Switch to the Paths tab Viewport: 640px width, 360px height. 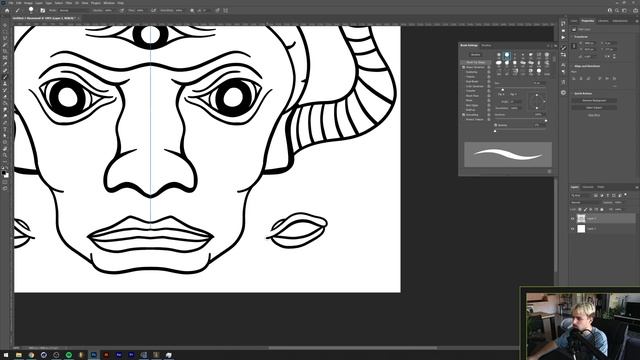point(601,187)
